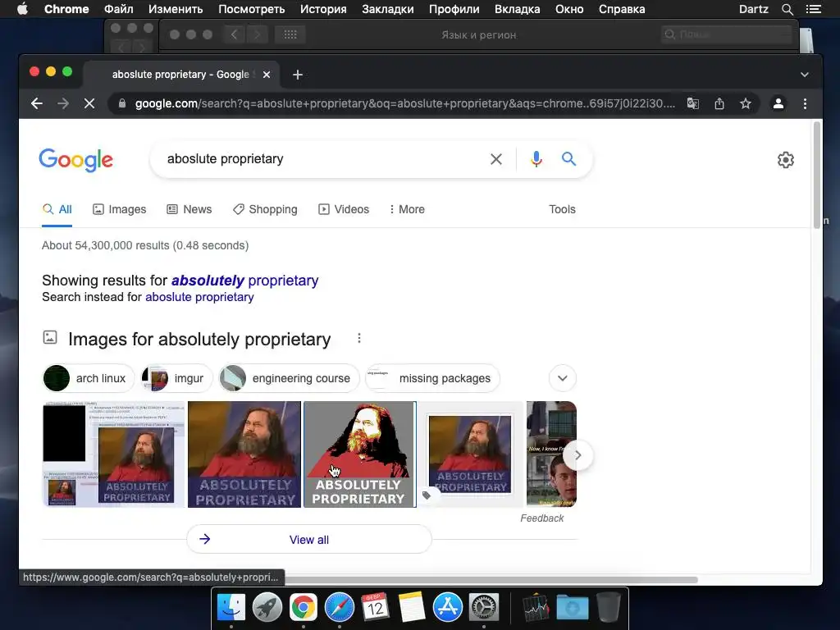Open Finder from the Dock
The image size is (840, 630).
(x=231, y=608)
